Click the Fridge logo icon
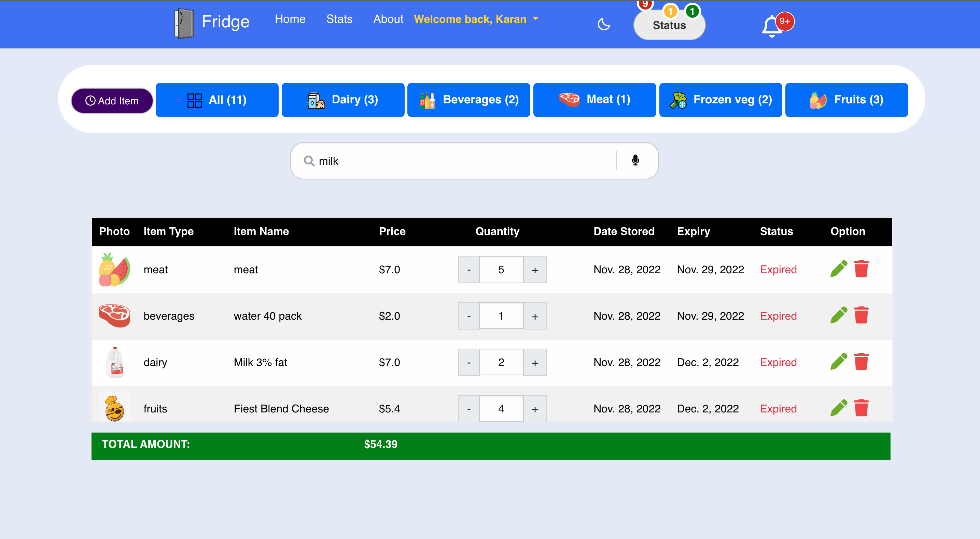 click(x=184, y=23)
